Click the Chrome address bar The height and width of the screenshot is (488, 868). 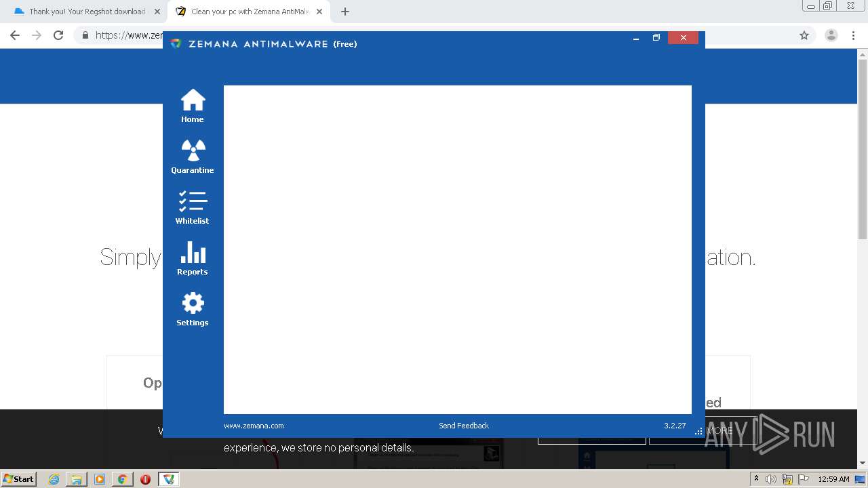pyautogui.click(x=445, y=35)
